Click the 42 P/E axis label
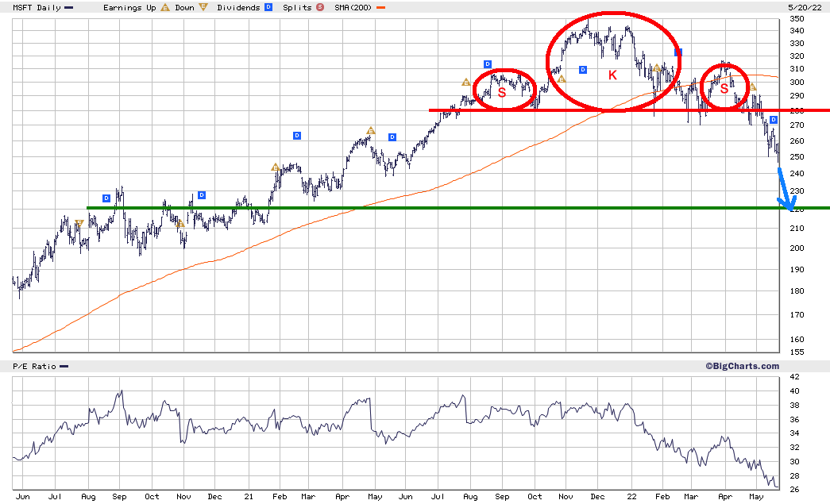830x504 pixels. (x=794, y=377)
